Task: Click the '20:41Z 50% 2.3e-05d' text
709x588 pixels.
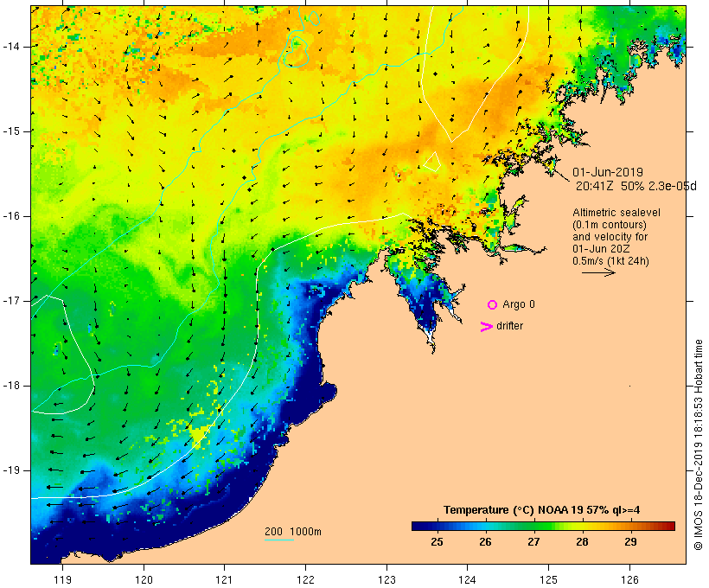Action: coord(636,186)
